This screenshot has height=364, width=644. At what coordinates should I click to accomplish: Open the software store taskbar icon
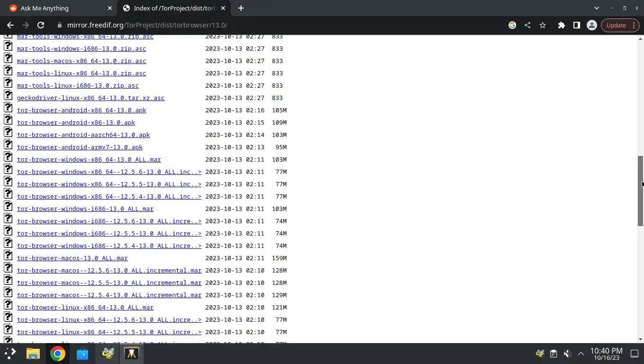coord(82,353)
